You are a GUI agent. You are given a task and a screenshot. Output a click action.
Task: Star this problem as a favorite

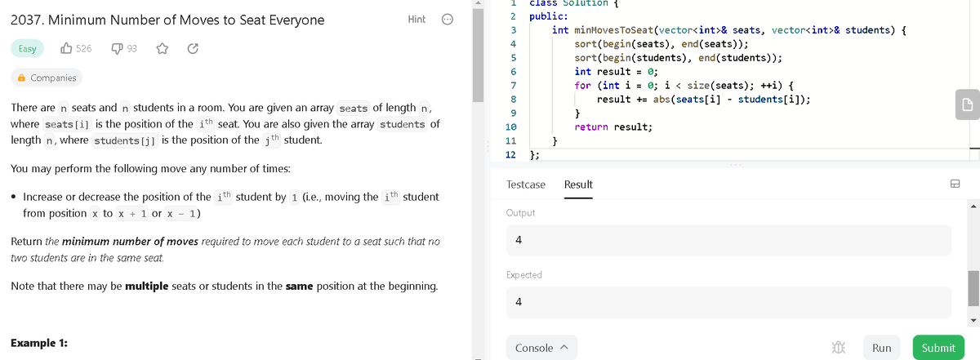pyautogui.click(x=163, y=49)
